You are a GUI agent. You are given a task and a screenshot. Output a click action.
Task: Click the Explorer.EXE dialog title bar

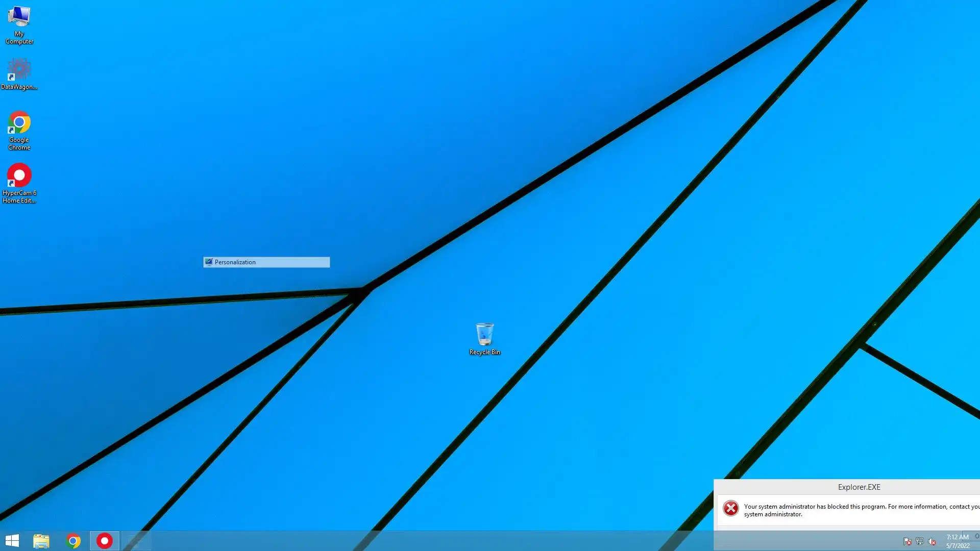[859, 487]
